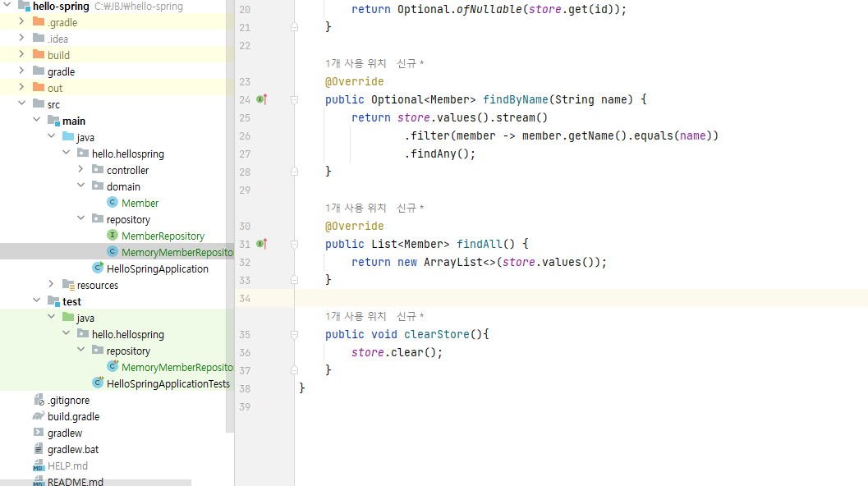Open README.md file
Image resolution: width=868 pixels, height=486 pixels.
tap(76, 482)
